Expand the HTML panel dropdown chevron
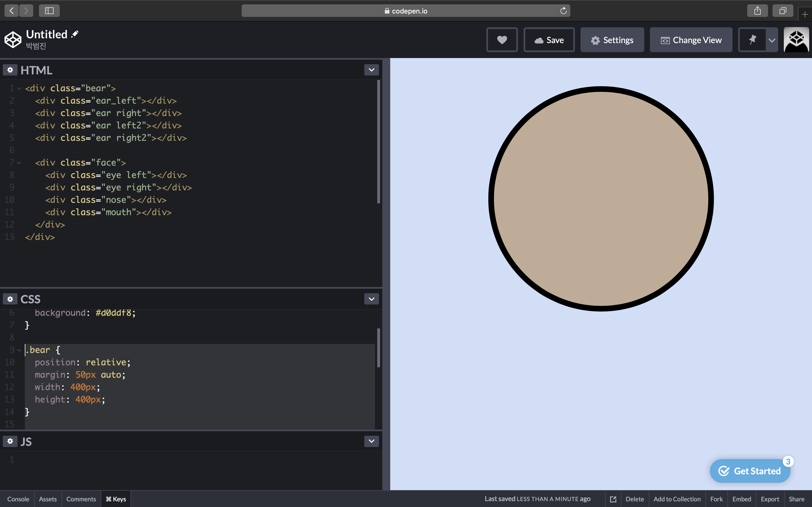This screenshot has width=812, height=507. [371, 70]
